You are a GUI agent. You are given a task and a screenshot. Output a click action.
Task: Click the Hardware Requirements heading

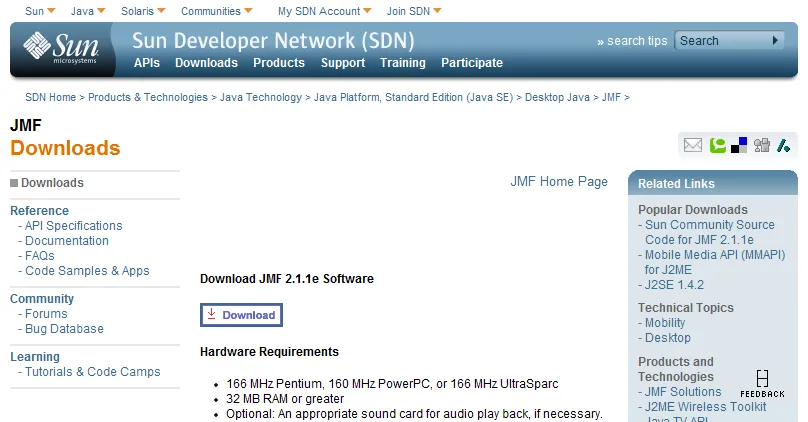coord(270,352)
